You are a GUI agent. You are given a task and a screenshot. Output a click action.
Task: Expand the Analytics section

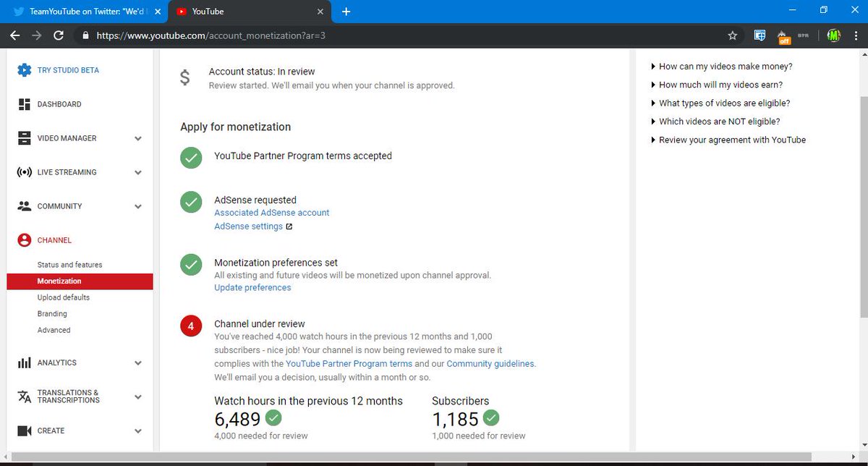(x=138, y=363)
